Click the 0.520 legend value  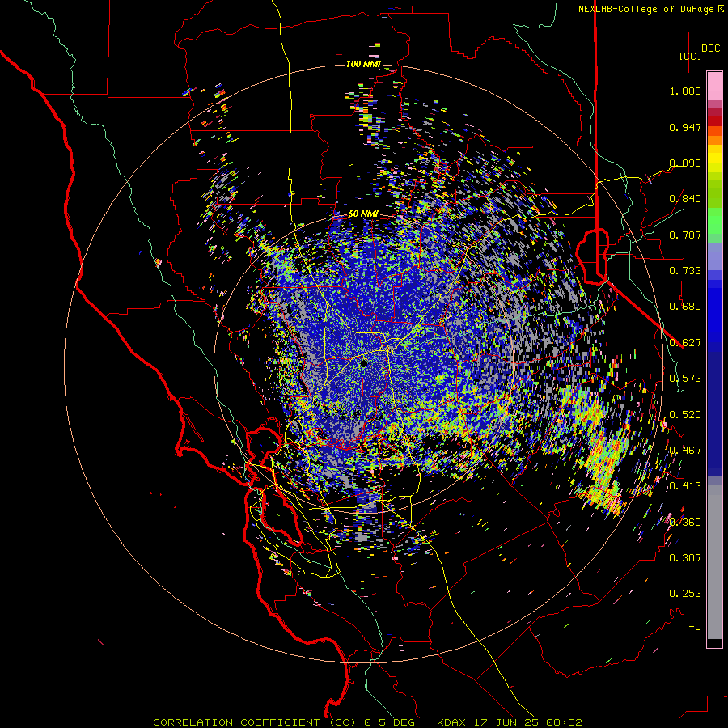(685, 415)
